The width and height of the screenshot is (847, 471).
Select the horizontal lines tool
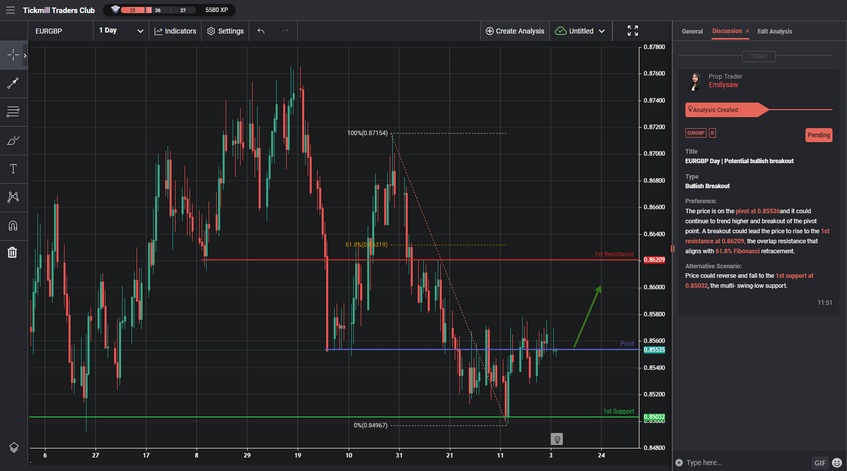13,112
